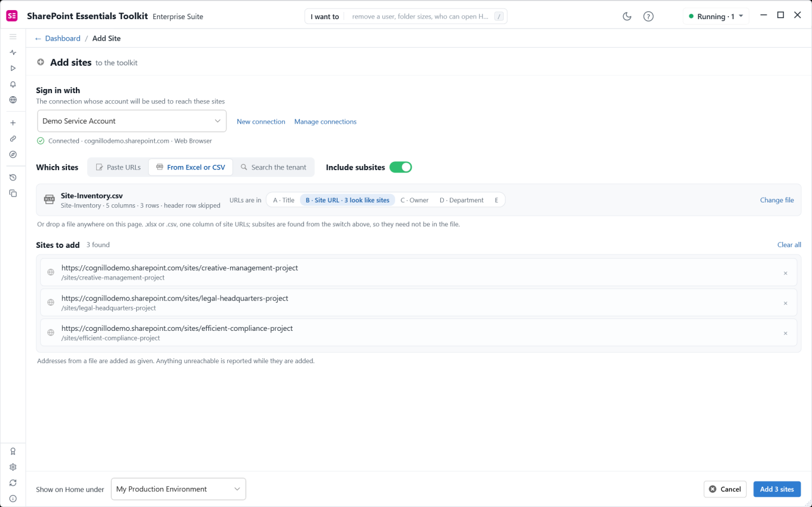
Task: Choose column B · Site URL chip
Action: (x=347, y=200)
